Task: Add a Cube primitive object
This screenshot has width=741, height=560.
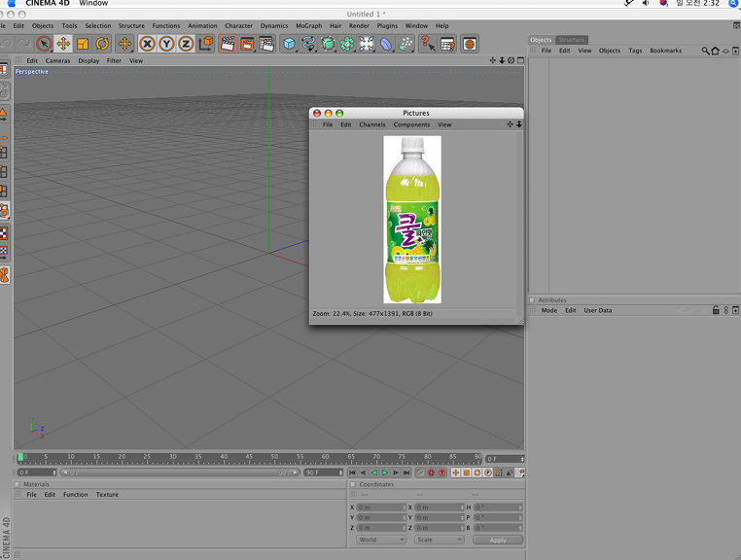Action: pyautogui.click(x=289, y=44)
